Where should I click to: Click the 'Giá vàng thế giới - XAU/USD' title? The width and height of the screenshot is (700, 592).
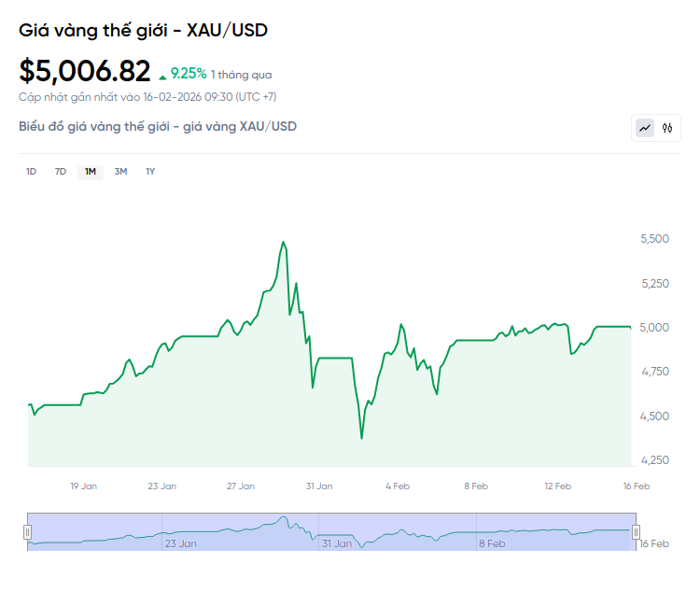pyautogui.click(x=144, y=30)
